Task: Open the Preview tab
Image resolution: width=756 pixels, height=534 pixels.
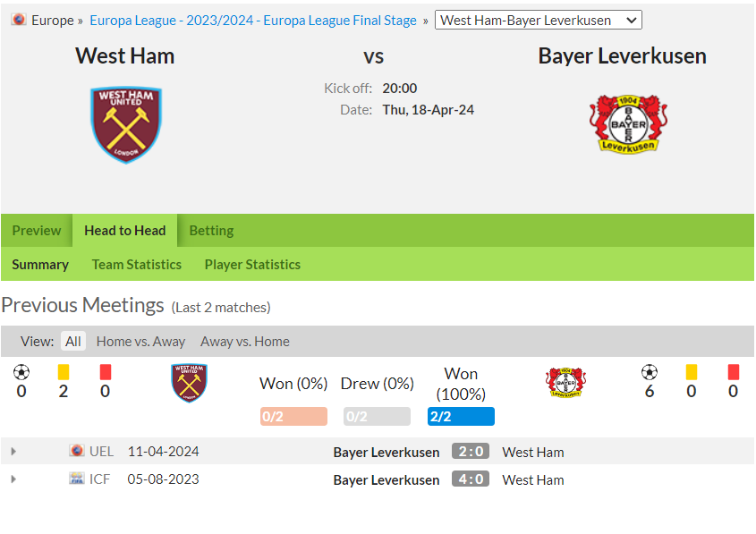Action: pyautogui.click(x=37, y=231)
